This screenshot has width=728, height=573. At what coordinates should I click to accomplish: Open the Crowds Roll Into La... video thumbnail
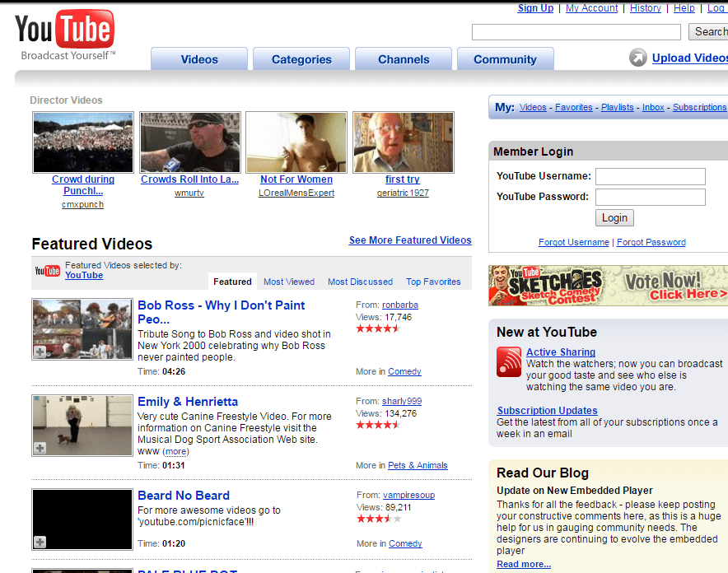point(190,142)
